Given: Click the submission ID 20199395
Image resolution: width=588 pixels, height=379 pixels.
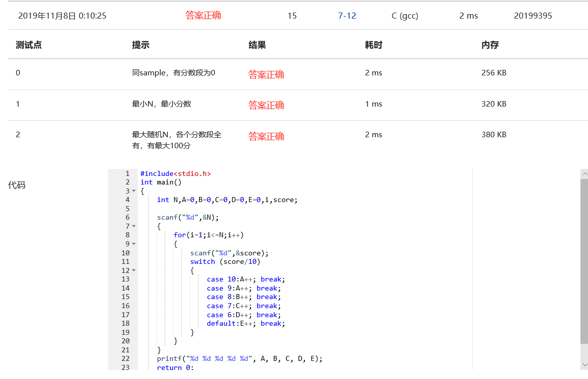Looking at the screenshot, I should pos(533,16).
